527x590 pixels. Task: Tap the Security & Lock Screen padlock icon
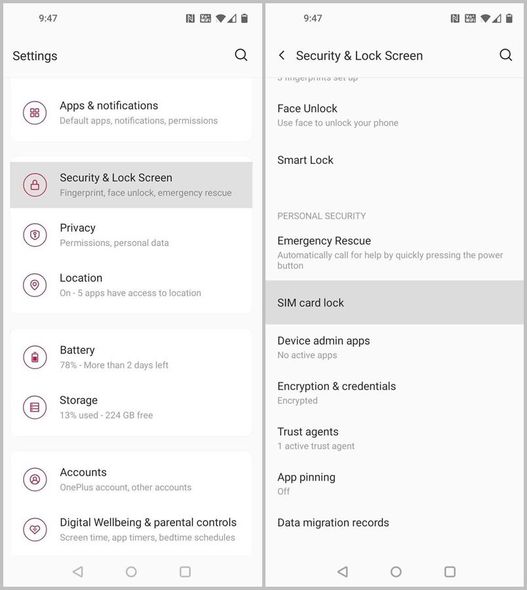(35, 185)
